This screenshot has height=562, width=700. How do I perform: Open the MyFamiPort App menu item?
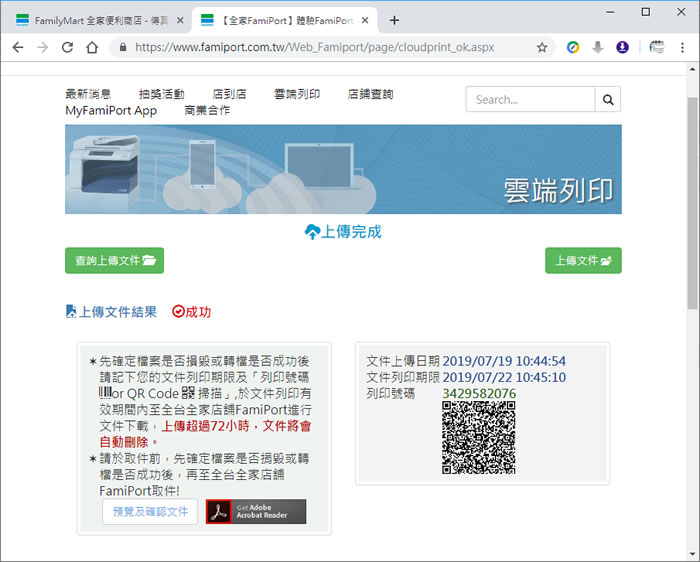click(x=111, y=111)
